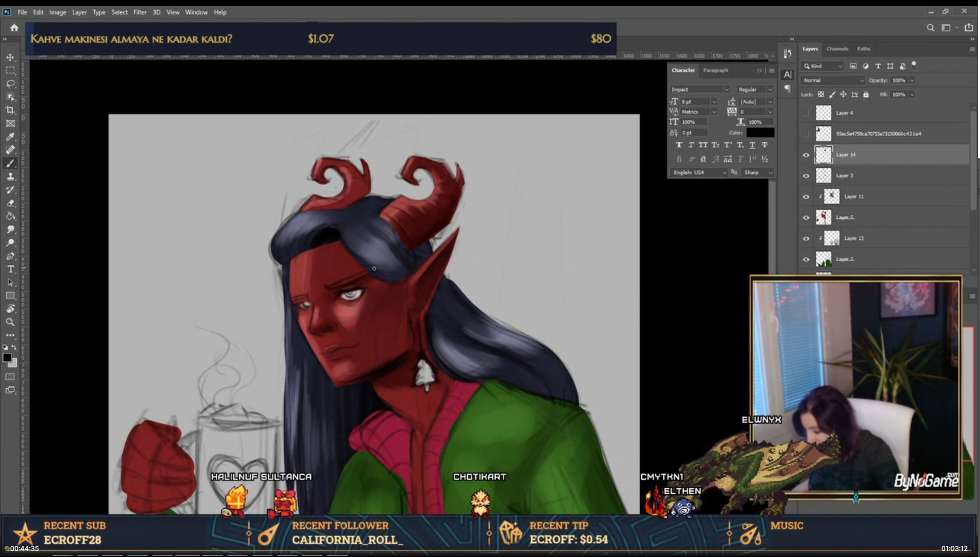Switch to the Paths tab
The height and width of the screenshot is (557, 980).
point(864,49)
